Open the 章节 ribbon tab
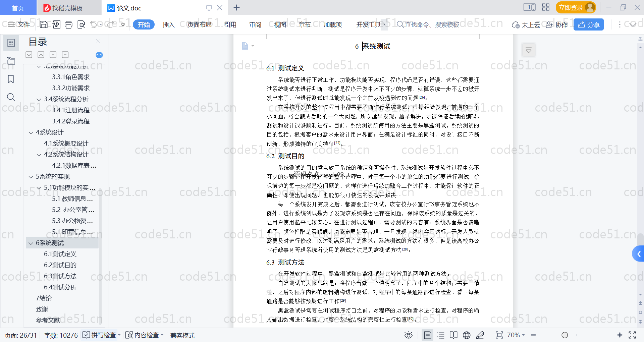The width and height of the screenshot is (644, 342). point(305,24)
